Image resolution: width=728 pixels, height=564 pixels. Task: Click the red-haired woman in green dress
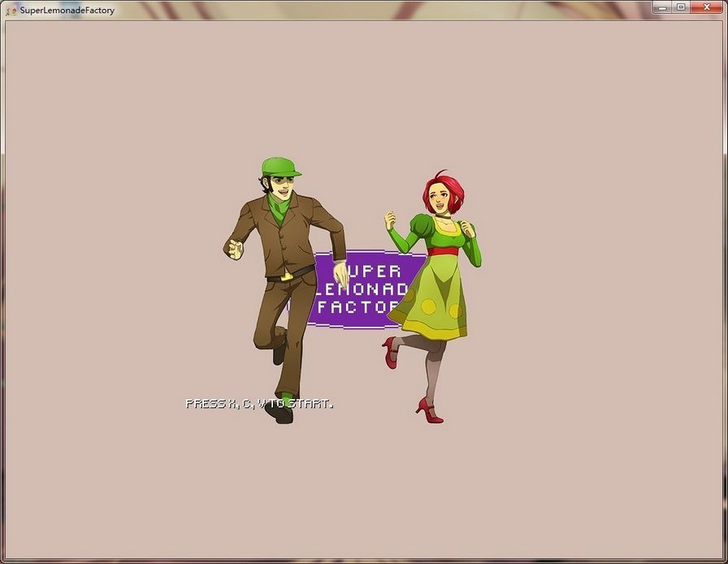pyautogui.click(x=433, y=296)
